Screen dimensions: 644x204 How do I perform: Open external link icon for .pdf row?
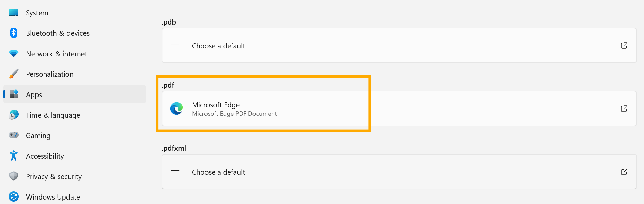(x=624, y=108)
